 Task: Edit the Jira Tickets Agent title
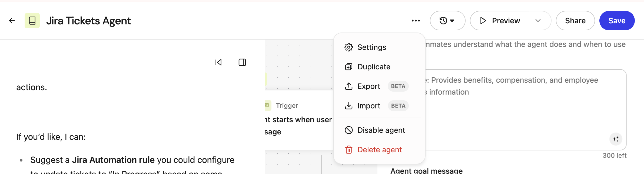tap(88, 21)
